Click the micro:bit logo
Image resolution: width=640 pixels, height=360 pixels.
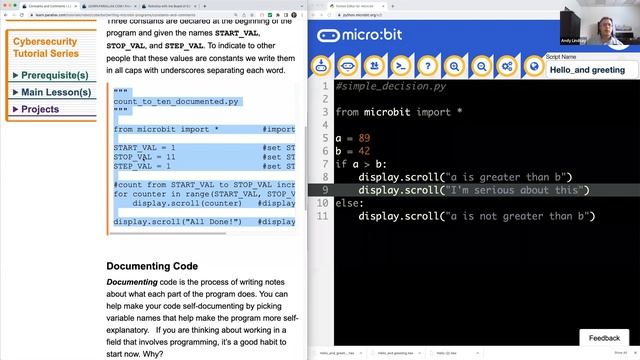(x=359, y=35)
